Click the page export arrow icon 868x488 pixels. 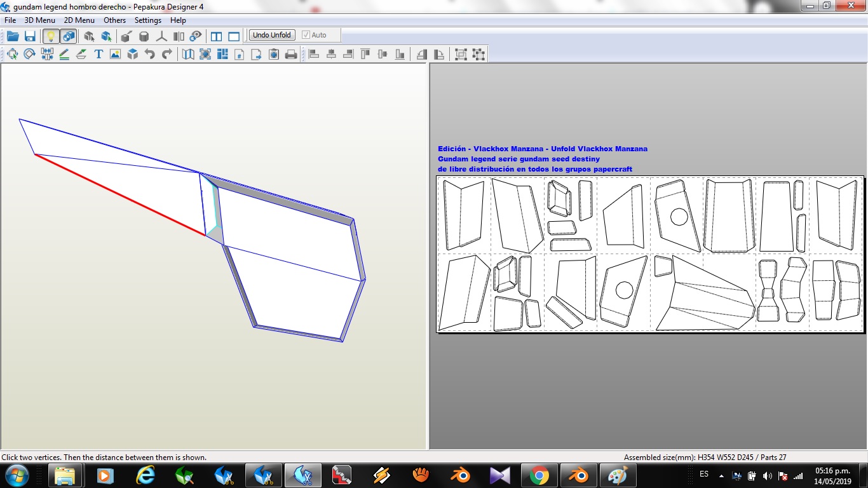pyautogui.click(x=257, y=55)
